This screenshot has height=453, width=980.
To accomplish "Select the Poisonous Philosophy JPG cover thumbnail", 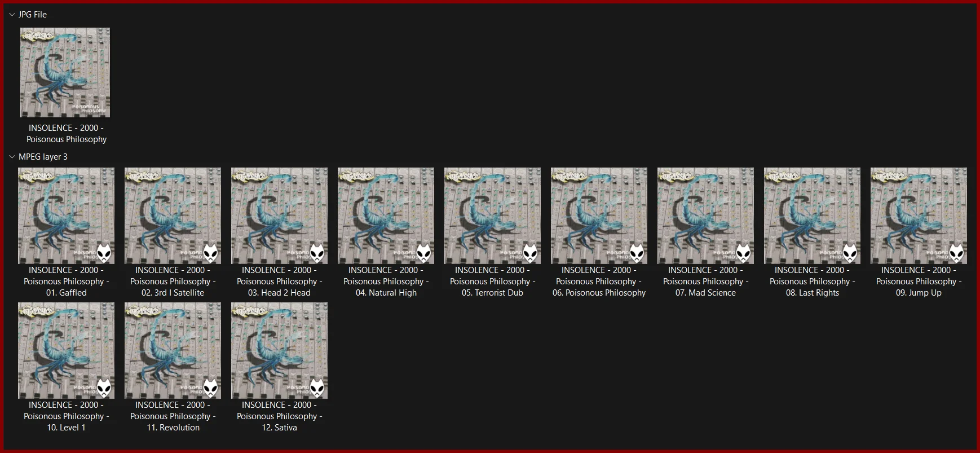I will click(x=65, y=73).
